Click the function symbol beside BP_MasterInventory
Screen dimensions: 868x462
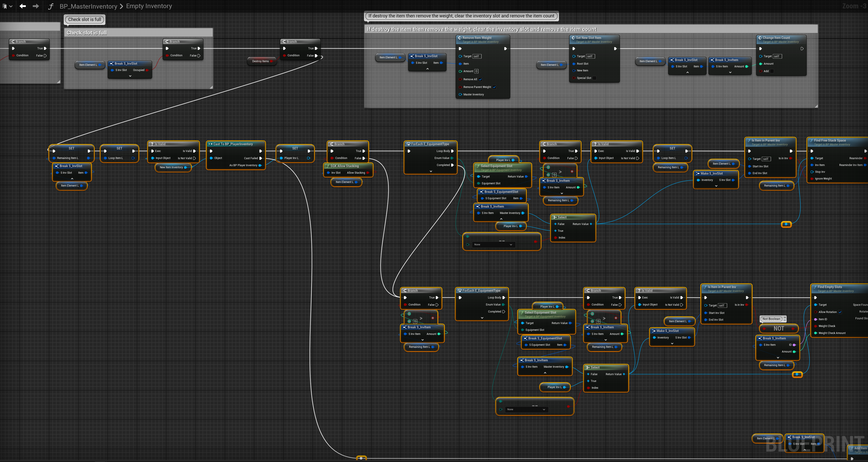(x=51, y=6)
